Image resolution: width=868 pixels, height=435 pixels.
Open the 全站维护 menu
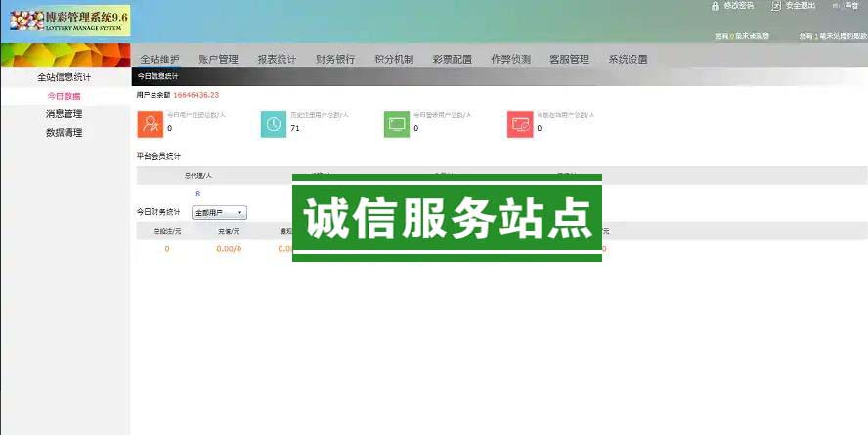click(159, 59)
